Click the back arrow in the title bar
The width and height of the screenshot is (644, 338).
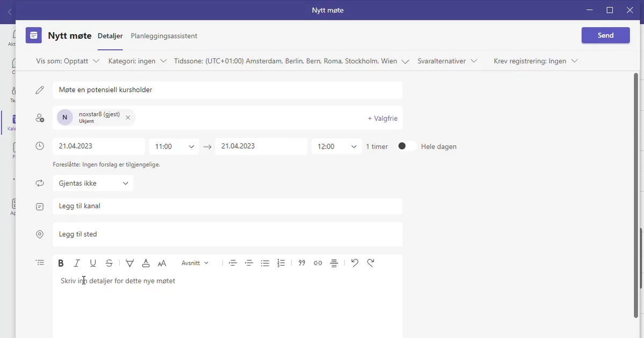coord(9,11)
